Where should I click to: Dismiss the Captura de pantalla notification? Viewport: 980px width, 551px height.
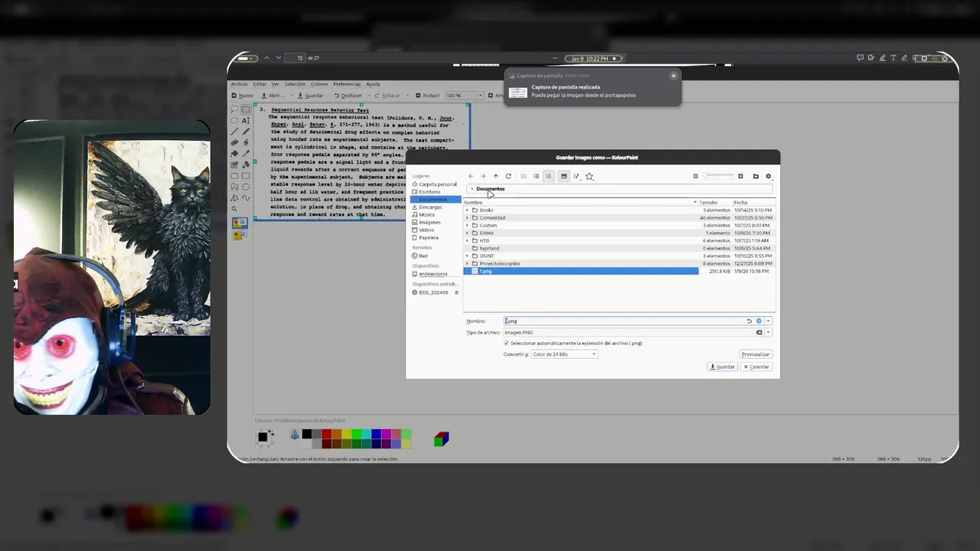[x=674, y=76]
